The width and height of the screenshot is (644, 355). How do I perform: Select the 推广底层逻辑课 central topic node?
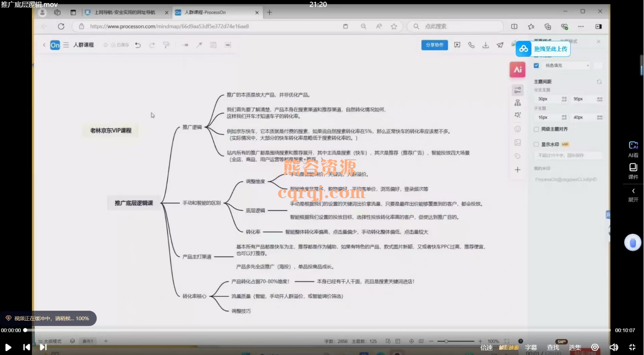134,203
